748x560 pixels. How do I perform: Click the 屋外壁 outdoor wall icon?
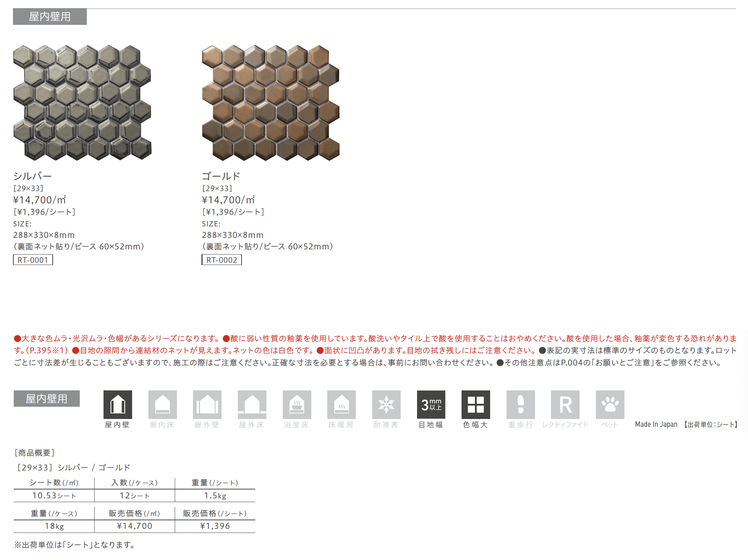(x=207, y=405)
